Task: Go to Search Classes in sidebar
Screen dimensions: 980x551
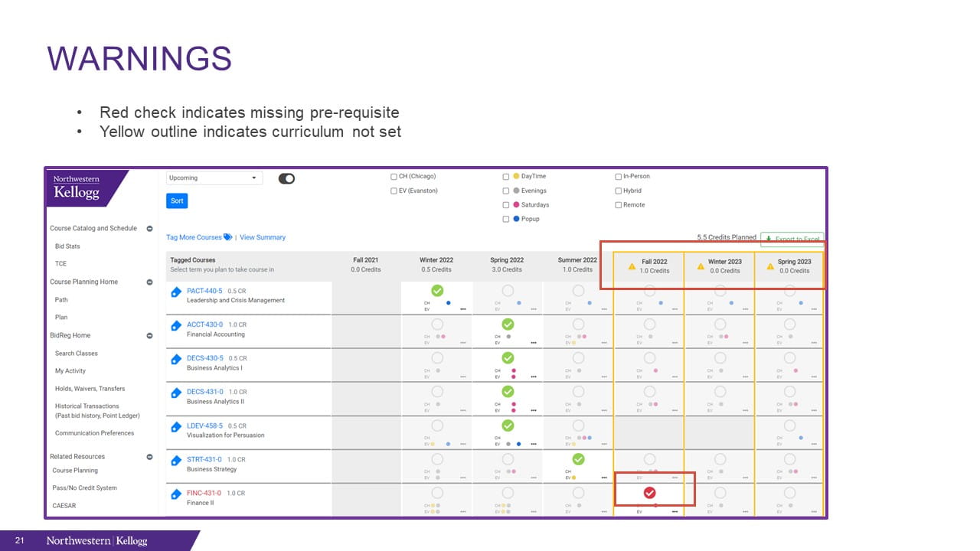Action: [x=77, y=354]
